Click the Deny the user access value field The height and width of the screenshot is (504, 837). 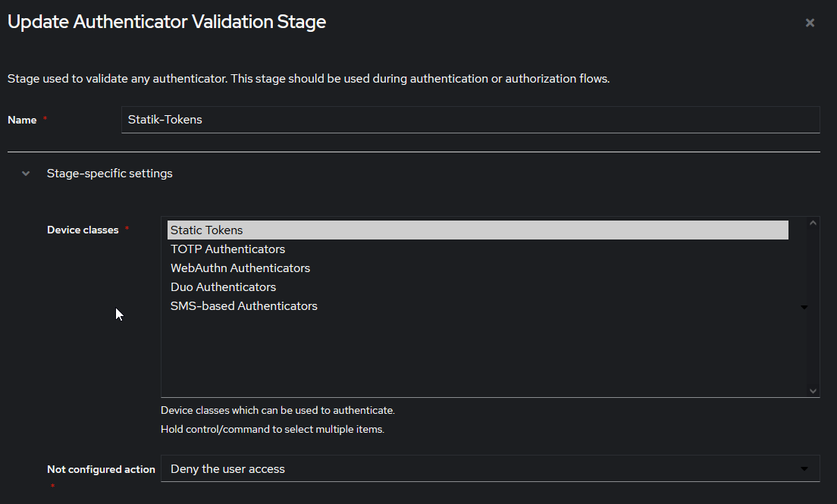(379, 468)
